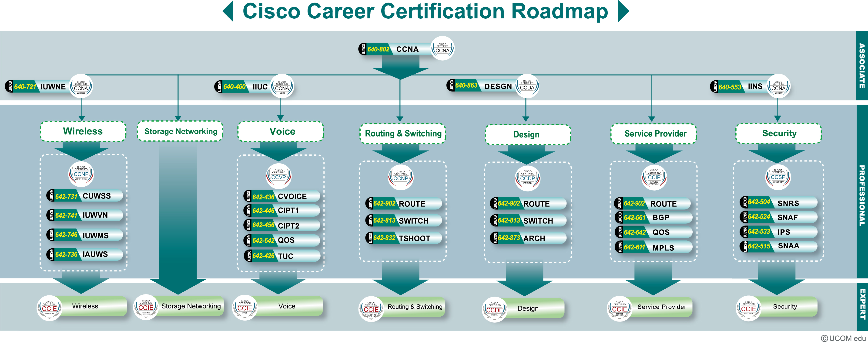Screen dimensions: 868x342
Task: Select the 642-731 CUWSS exam
Action: 85,196
